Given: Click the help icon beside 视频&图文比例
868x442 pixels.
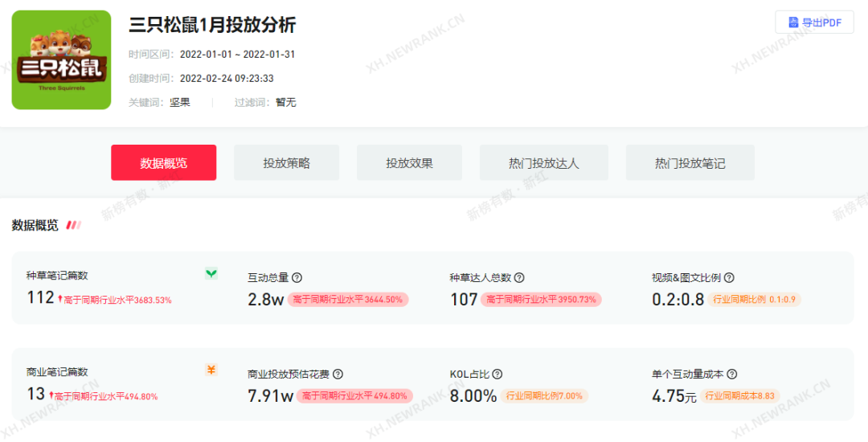Looking at the screenshot, I should (x=729, y=278).
